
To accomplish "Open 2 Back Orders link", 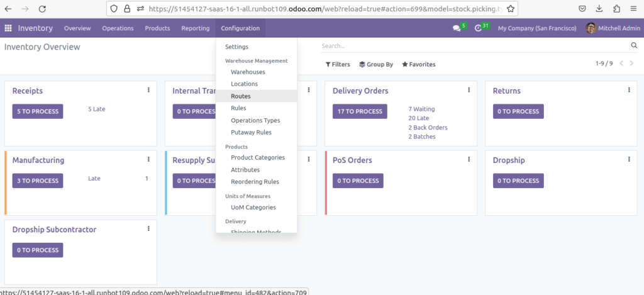I will coord(428,127).
